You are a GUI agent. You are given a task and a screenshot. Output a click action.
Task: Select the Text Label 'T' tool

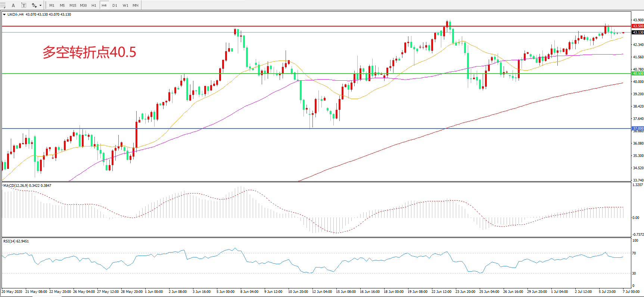(x=24, y=5)
